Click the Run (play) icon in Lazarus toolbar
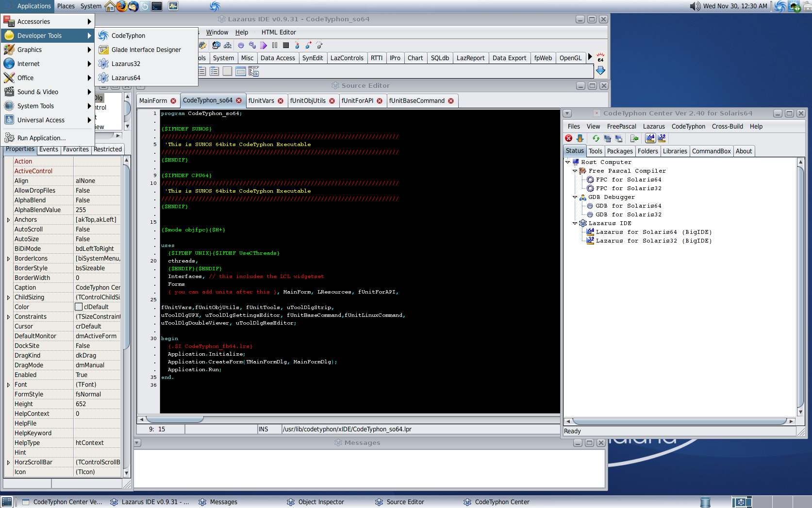Screen dimensions: 812x508 [264, 45]
